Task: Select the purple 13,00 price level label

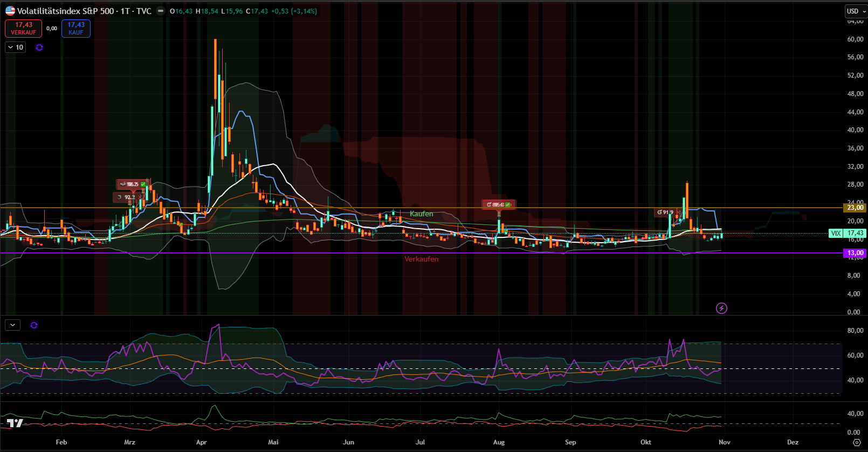Action: pos(855,253)
